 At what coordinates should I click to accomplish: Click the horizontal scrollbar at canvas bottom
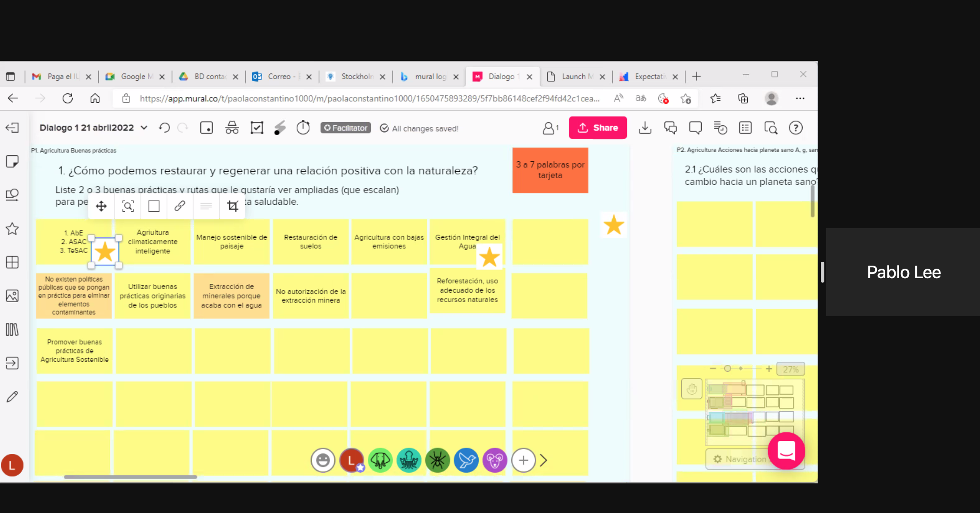(x=130, y=477)
